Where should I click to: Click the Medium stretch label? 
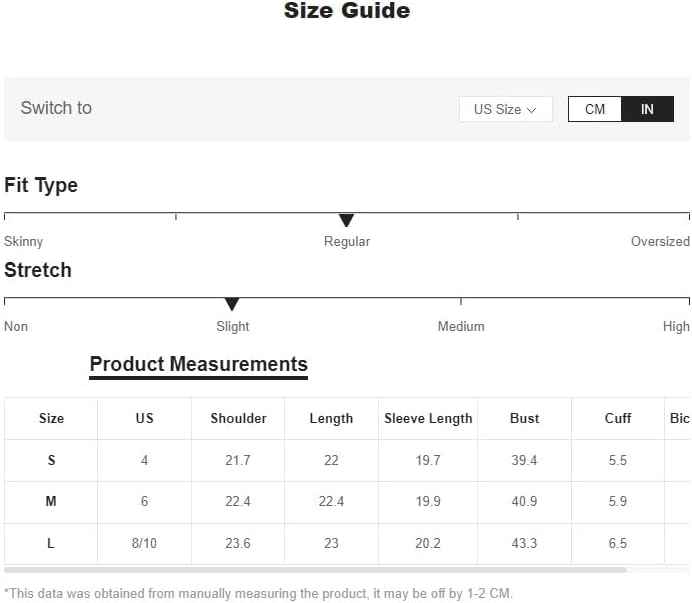(x=461, y=326)
